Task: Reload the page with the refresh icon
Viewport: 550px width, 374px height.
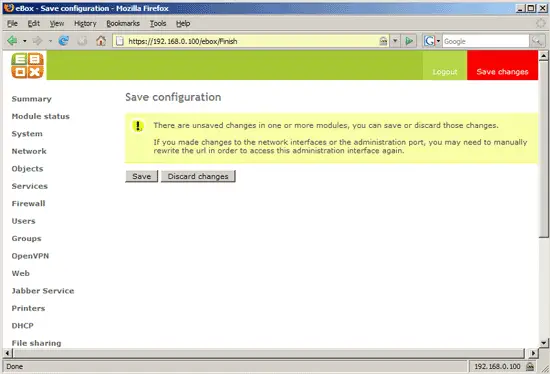Action: point(63,41)
